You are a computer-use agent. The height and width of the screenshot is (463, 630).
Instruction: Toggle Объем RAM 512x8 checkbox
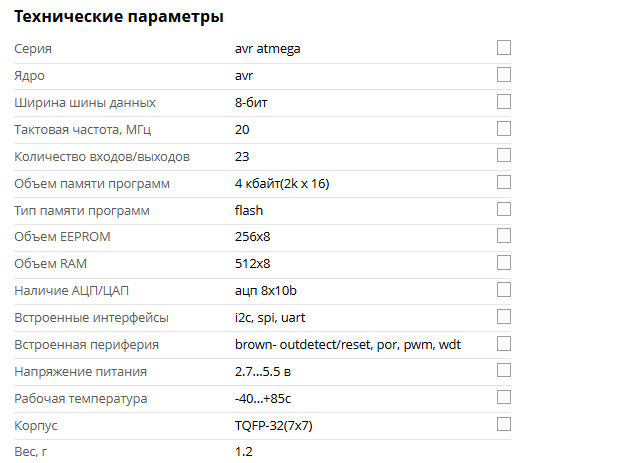coord(504,263)
